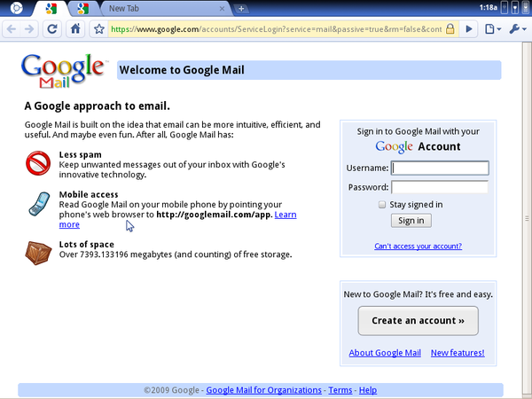Switch to the second Google tab
The height and width of the screenshot is (399, 532).
point(83,9)
